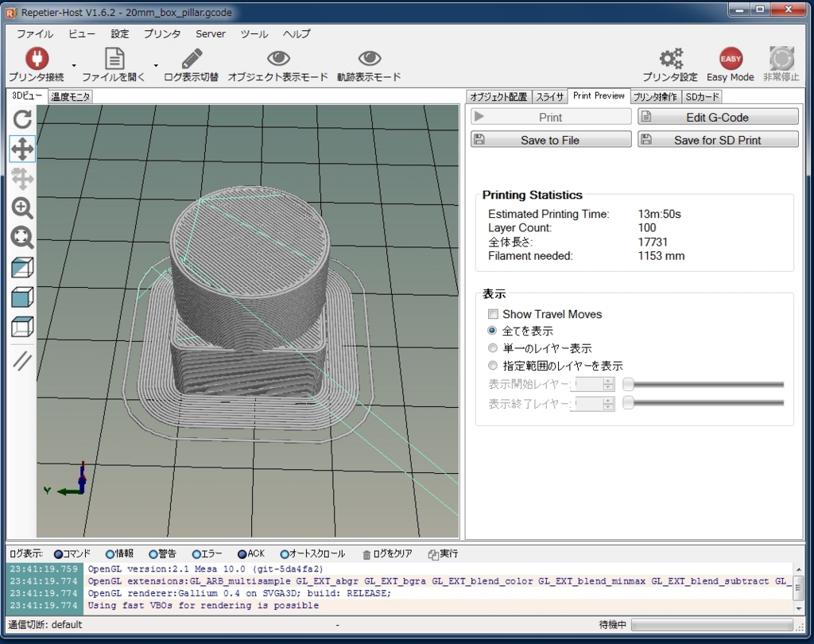Switch to top wireframe cube view
The width and height of the screenshot is (814, 644).
tap(22, 328)
